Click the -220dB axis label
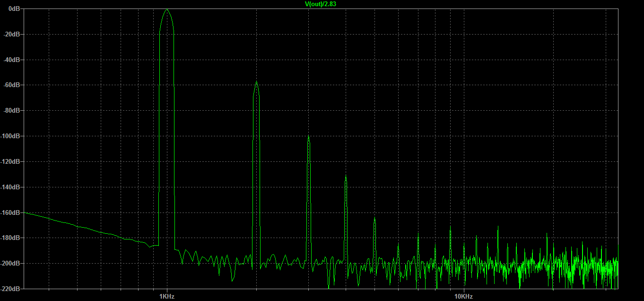This screenshot has width=644, height=301. point(10,289)
